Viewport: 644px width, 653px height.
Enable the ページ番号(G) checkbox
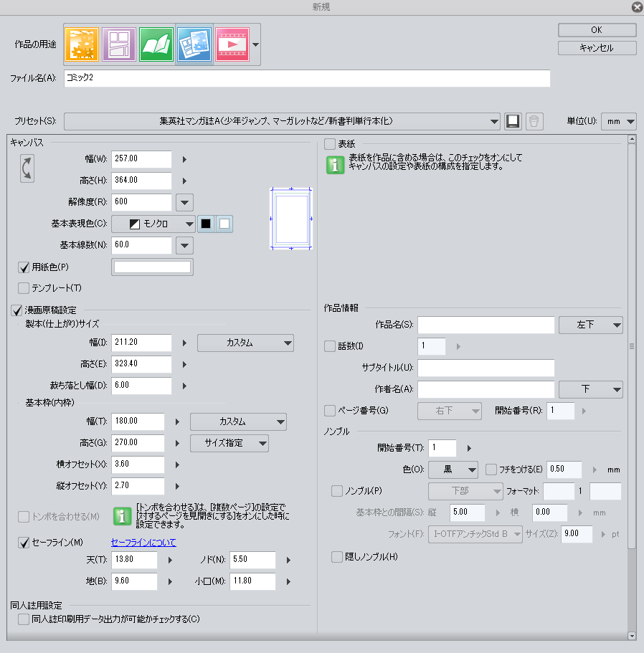(330, 411)
